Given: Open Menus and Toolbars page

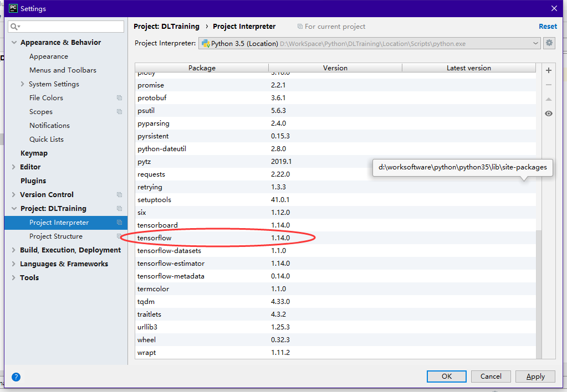Looking at the screenshot, I should [63, 70].
